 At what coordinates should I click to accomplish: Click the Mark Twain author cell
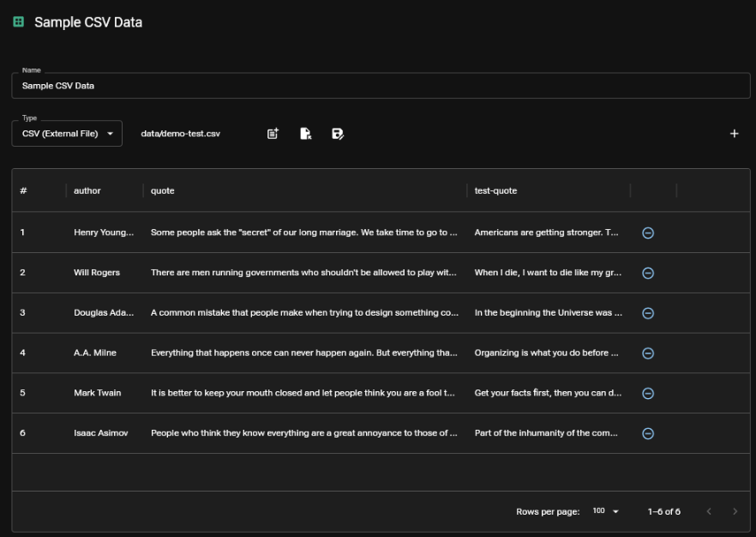click(x=98, y=393)
